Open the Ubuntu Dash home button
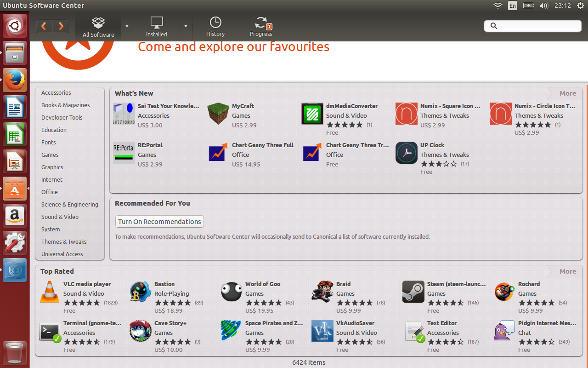The height and width of the screenshot is (368, 588). tap(15, 26)
